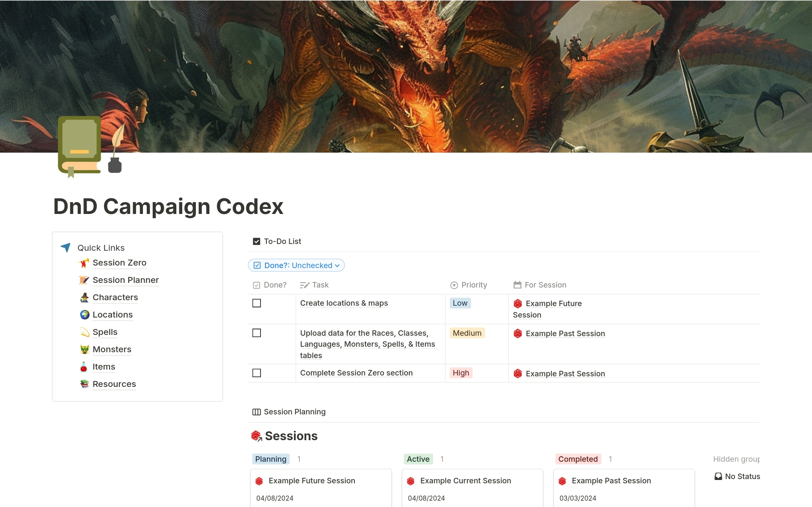
Task: Open the Example Future Session link
Action: click(554, 303)
